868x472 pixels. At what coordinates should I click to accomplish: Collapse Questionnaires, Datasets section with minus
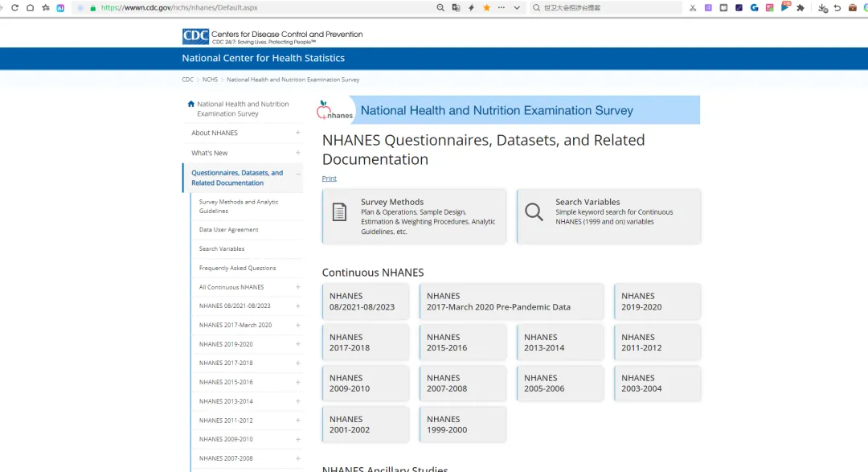pos(298,174)
